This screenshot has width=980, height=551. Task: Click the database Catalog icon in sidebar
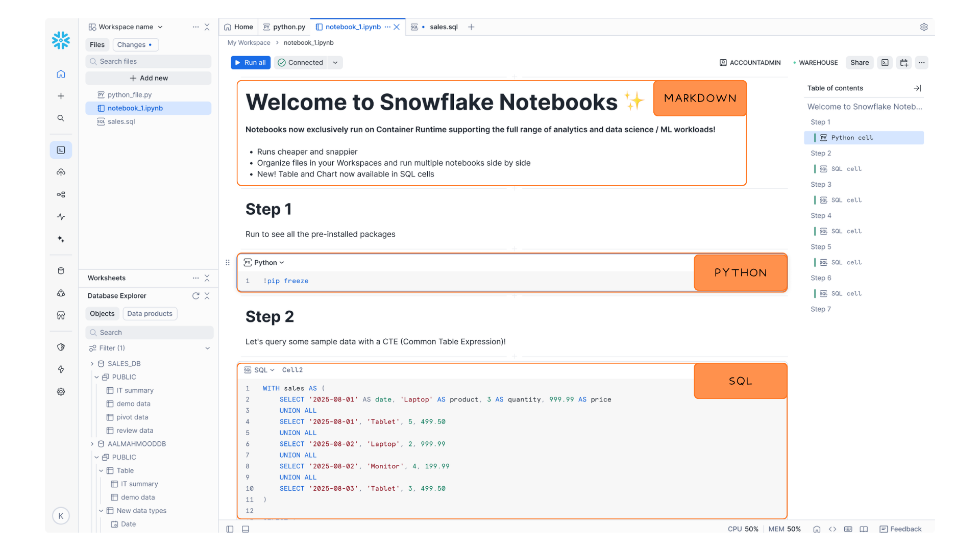(x=61, y=271)
